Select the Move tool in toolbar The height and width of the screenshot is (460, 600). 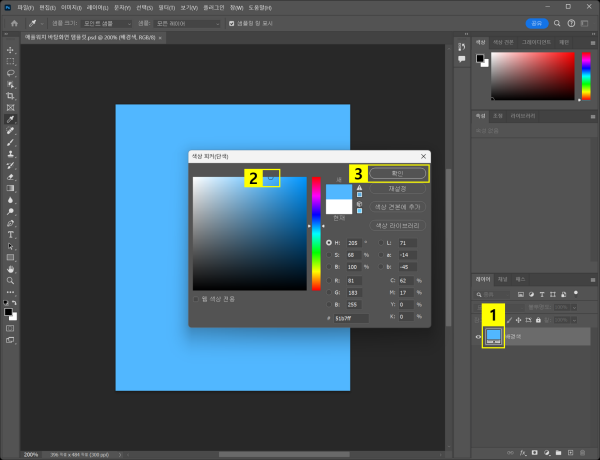10,49
